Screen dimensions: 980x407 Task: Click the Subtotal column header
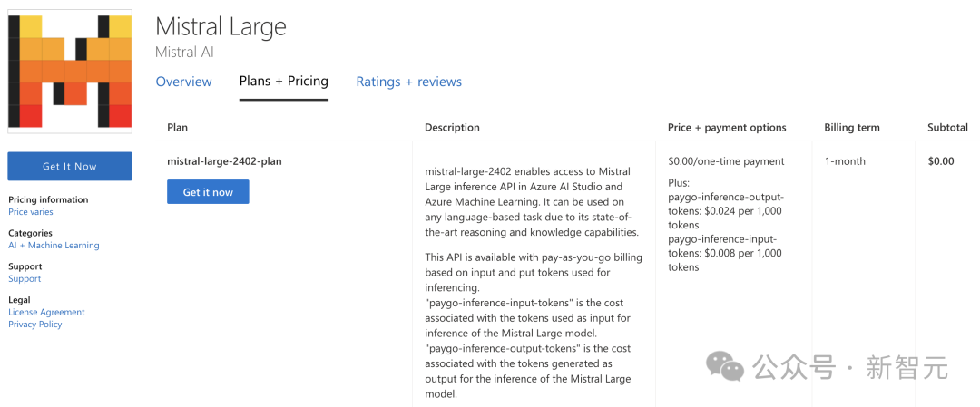947,128
